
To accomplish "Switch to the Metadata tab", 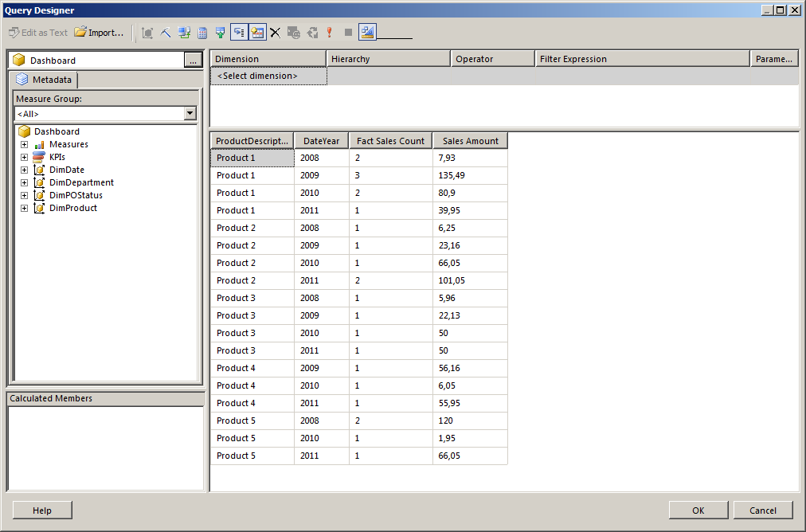I will (x=42, y=80).
